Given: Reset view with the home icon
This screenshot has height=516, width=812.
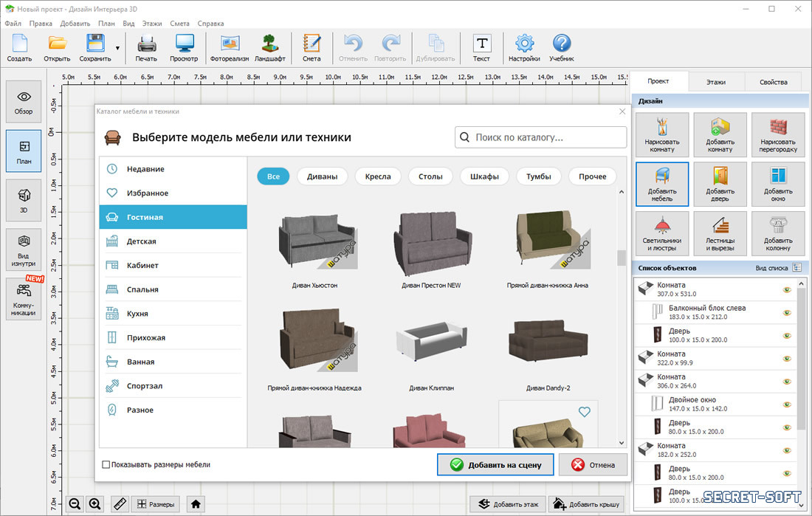Looking at the screenshot, I should click(196, 503).
